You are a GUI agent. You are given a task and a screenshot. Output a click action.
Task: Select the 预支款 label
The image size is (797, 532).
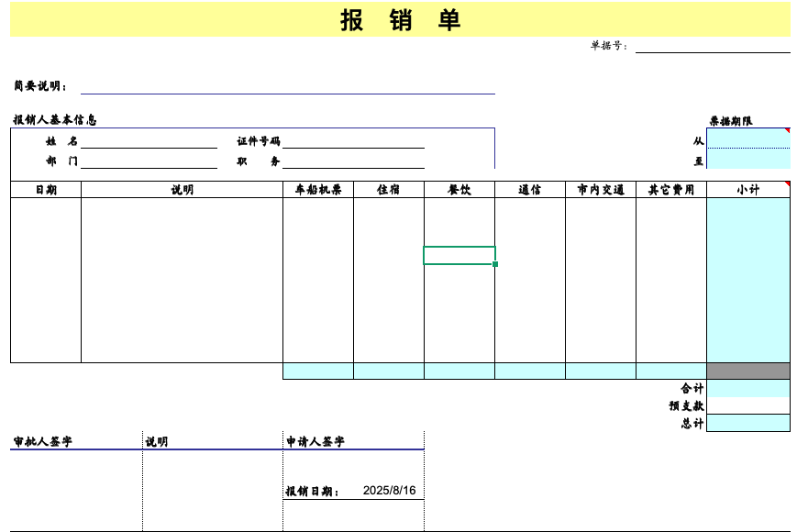click(x=687, y=406)
